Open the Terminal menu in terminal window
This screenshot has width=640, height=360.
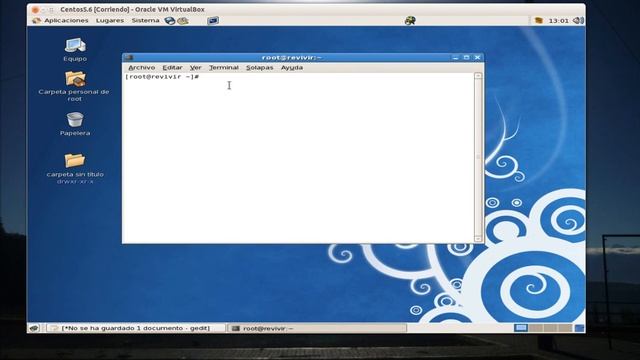coord(224,68)
